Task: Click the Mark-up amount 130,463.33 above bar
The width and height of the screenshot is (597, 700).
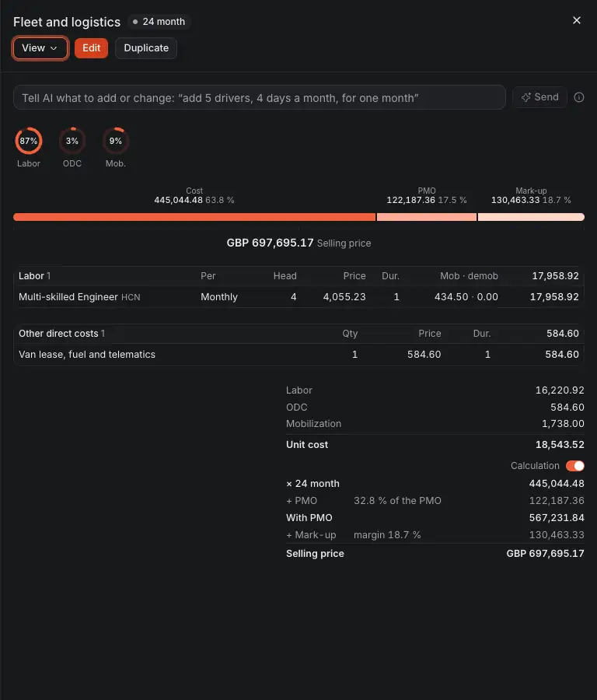Action: (515, 200)
